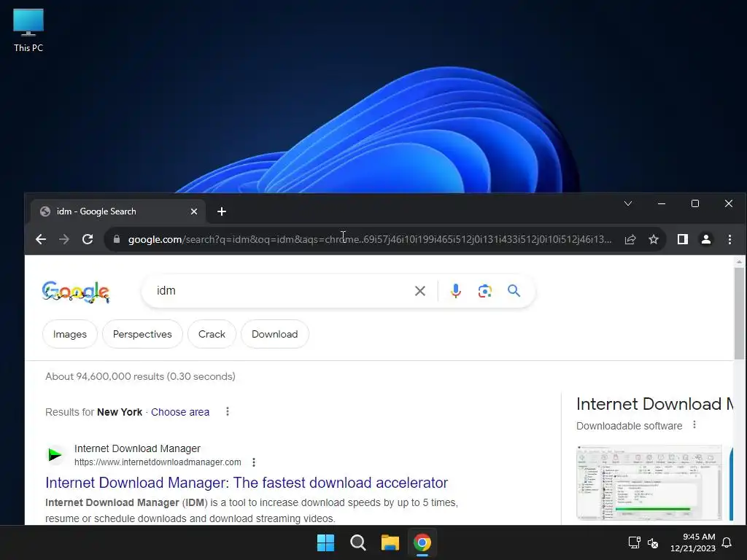The image size is (747, 560).
Task: Click the muted volume icon in the tray
Action: 653,542
